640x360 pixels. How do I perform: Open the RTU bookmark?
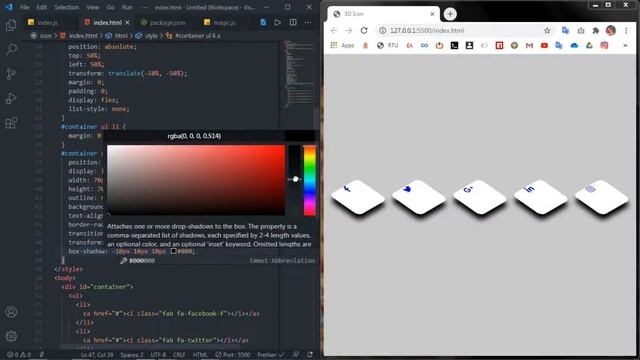coord(388,45)
